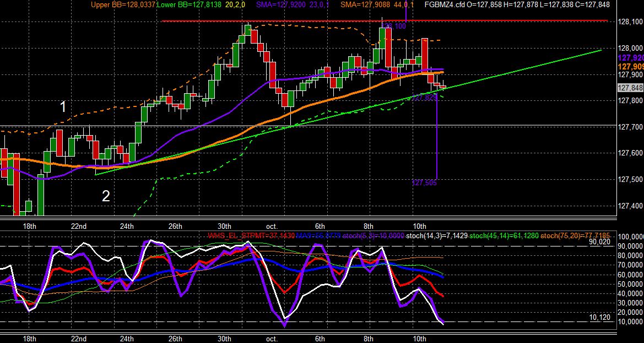
Task: Click the 128,000 price axis label
Action: [x=630, y=48]
